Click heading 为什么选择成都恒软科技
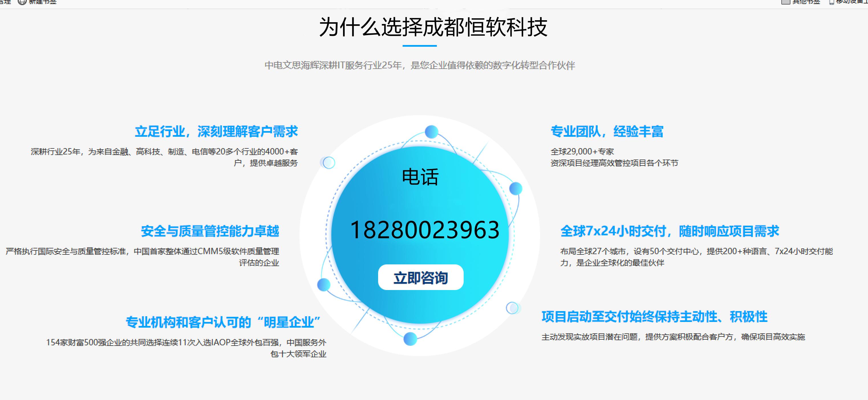Image resolution: width=868 pixels, height=400 pixels. click(433, 27)
